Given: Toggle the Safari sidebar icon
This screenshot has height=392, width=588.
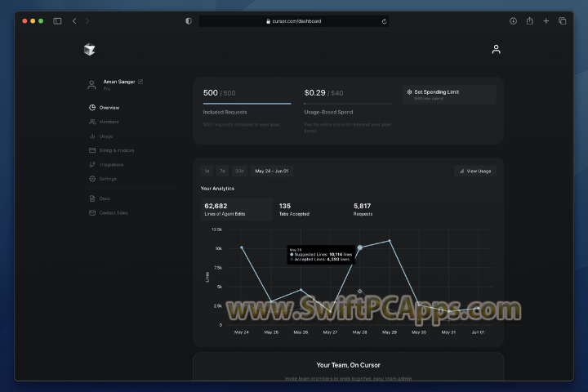Looking at the screenshot, I should (x=57, y=21).
